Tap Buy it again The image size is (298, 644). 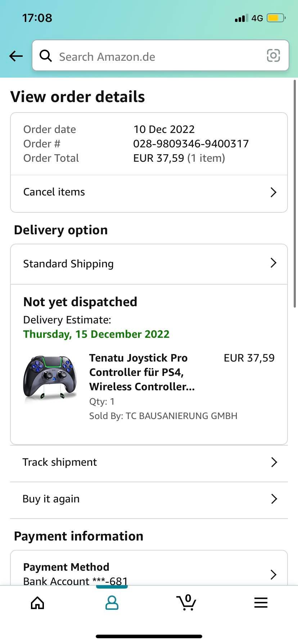click(x=51, y=499)
